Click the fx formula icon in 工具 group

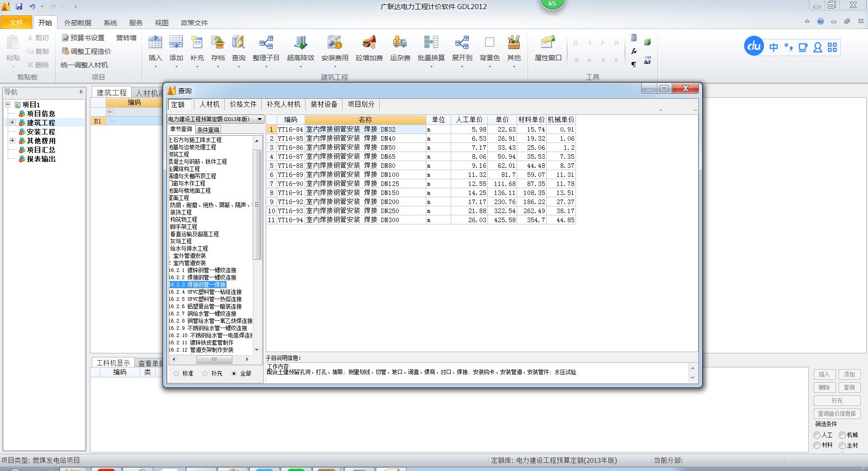(x=634, y=51)
